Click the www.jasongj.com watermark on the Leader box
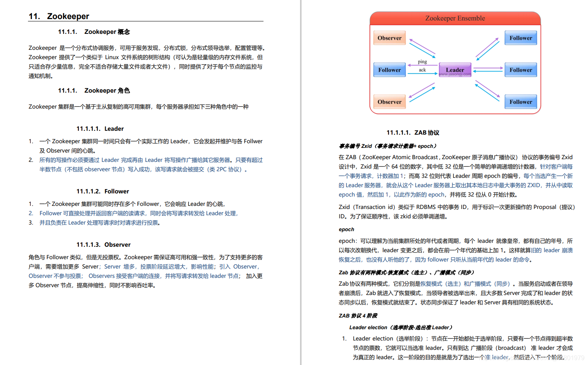This screenshot has width=588, height=365. [x=455, y=74]
